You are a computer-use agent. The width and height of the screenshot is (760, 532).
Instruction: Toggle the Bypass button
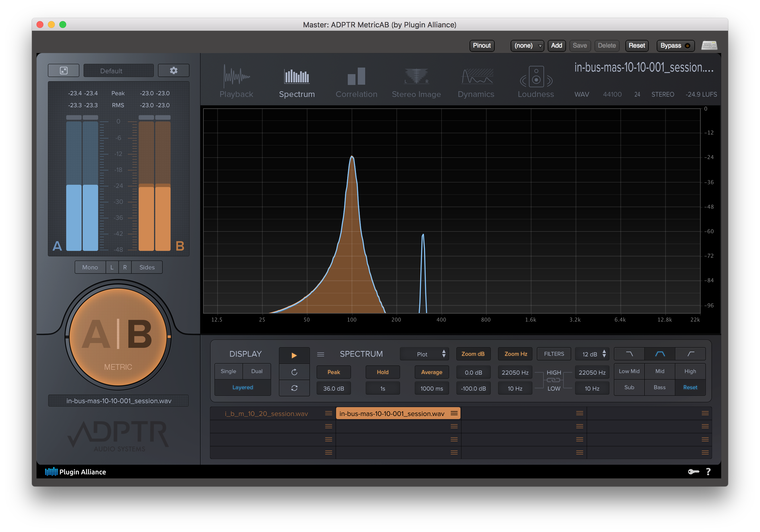click(x=675, y=46)
